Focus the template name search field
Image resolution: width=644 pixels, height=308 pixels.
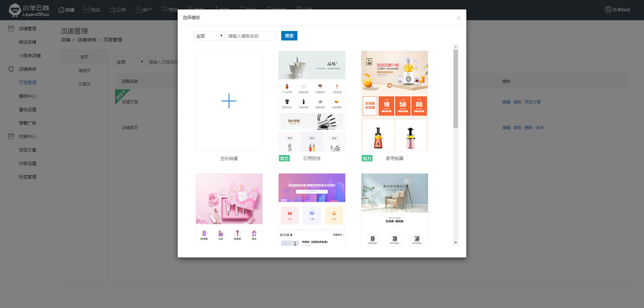pyautogui.click(x=251, y=36)
